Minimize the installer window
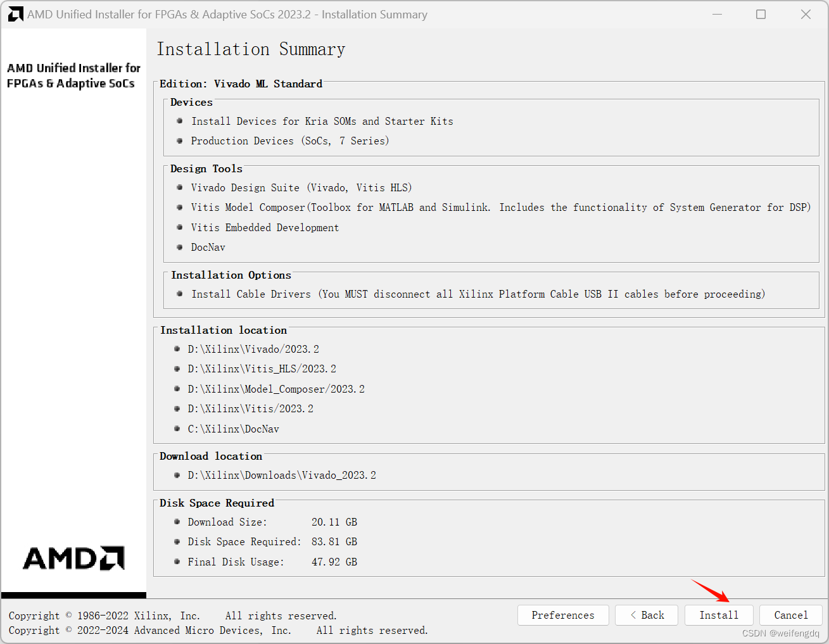The height and width of the screenshot is (644, 829). click(x=717, y=14)
